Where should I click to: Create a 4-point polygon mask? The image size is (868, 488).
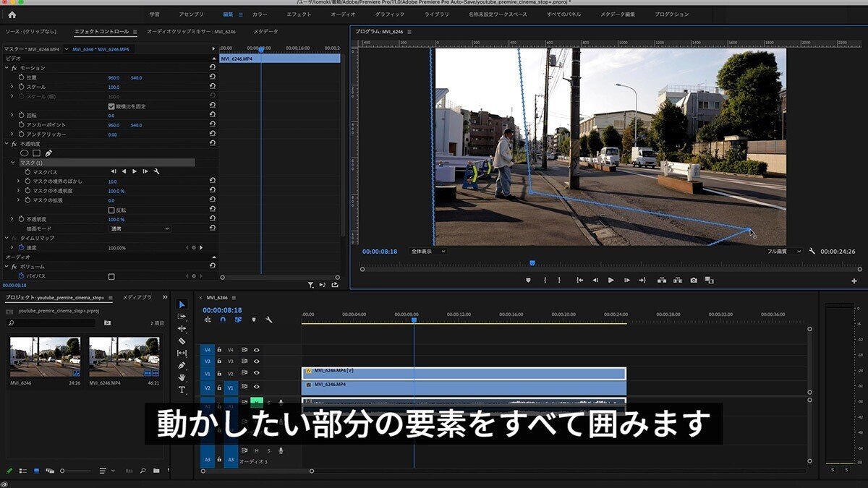36,153
